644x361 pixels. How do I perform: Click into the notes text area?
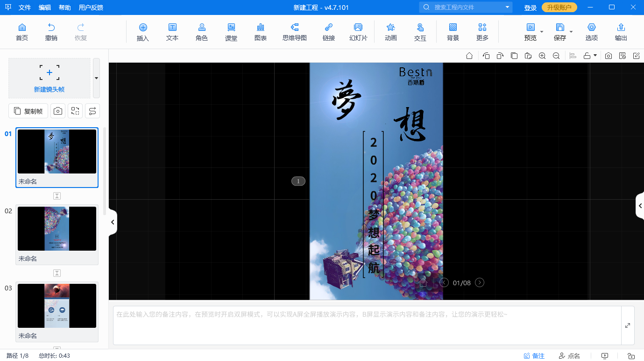pos(367,325)
